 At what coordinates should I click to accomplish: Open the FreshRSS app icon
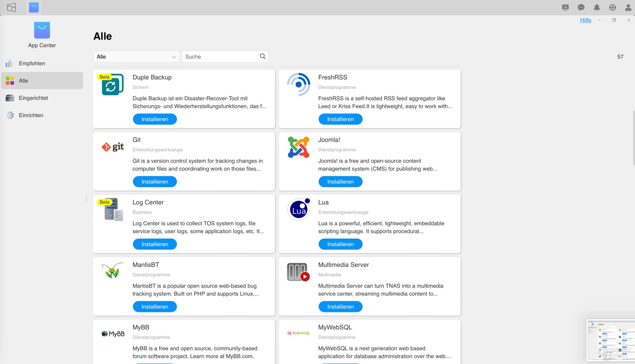[298, 85]
